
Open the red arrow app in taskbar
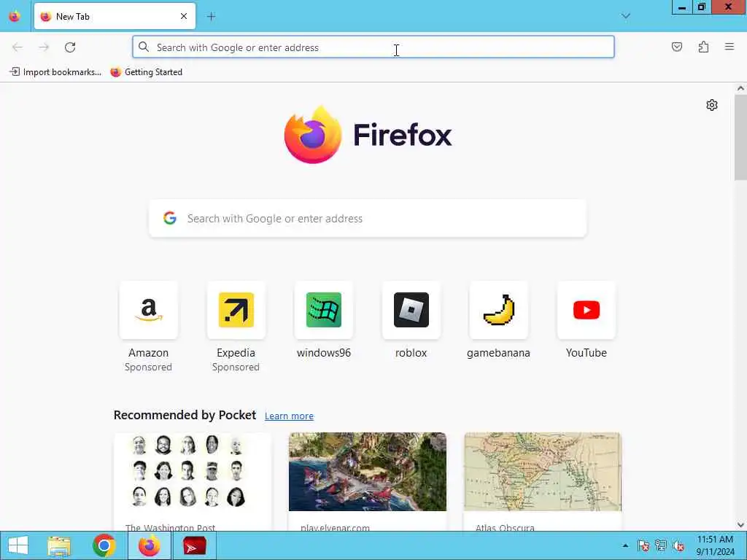(194, 545)
